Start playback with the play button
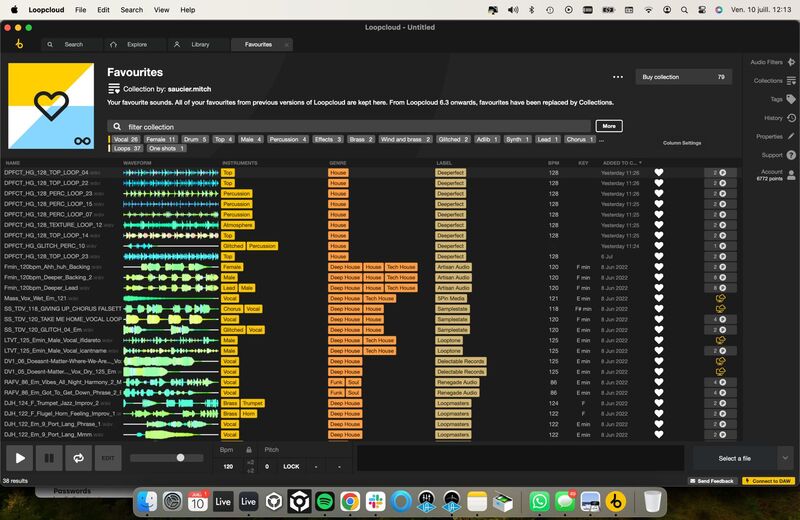This screenshot has width=800, height=520. (20, 458)
